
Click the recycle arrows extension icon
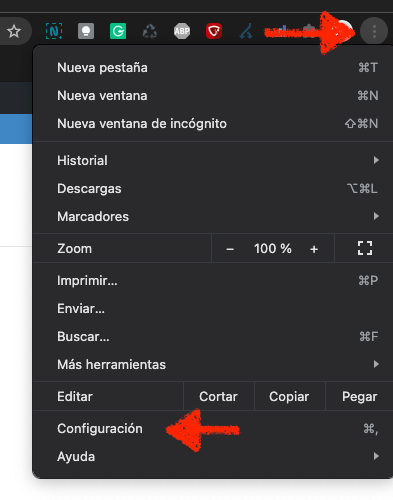click(150, 32)
